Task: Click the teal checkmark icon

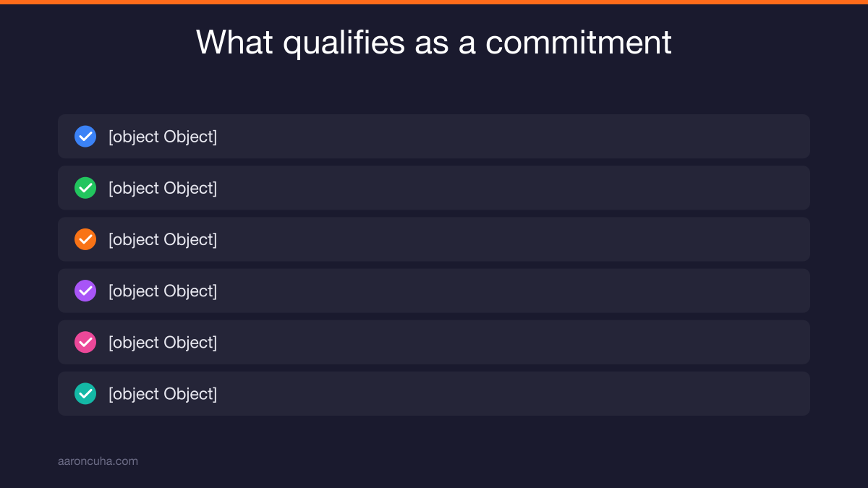Action: pyautogui.click(x=85, y=393)
